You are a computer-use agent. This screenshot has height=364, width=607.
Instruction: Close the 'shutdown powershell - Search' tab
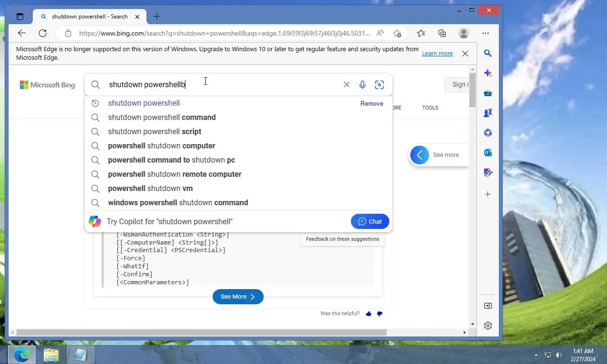tap(138, 17)
